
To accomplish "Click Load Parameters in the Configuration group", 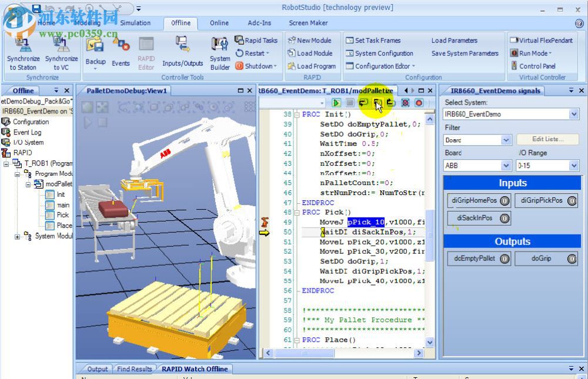I will point(453,40).
